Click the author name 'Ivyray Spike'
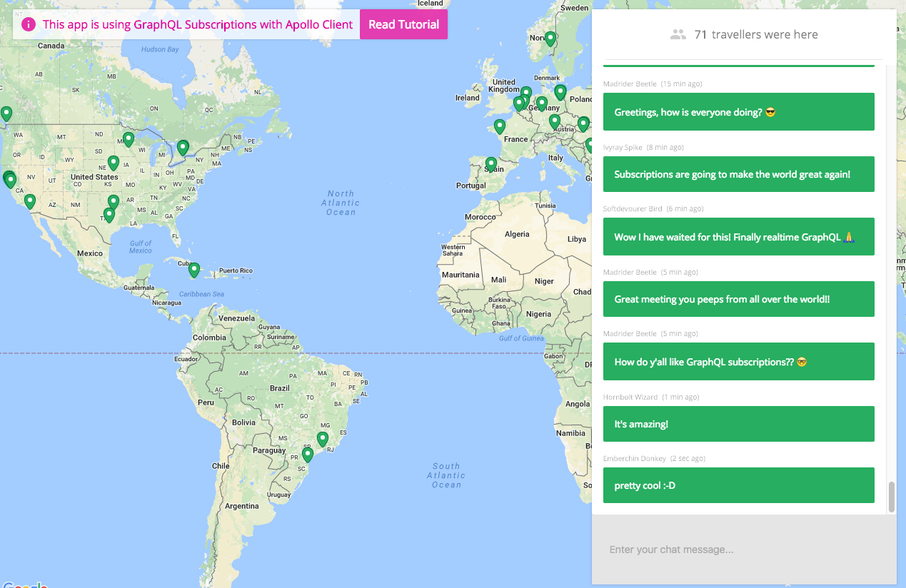This screenshot has height=588, width=906. pos(623,148)
